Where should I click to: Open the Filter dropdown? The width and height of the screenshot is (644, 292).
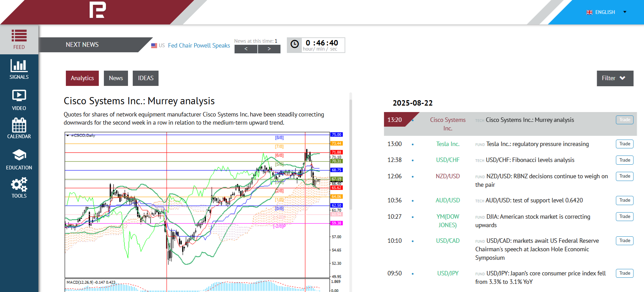click(615, 78)
